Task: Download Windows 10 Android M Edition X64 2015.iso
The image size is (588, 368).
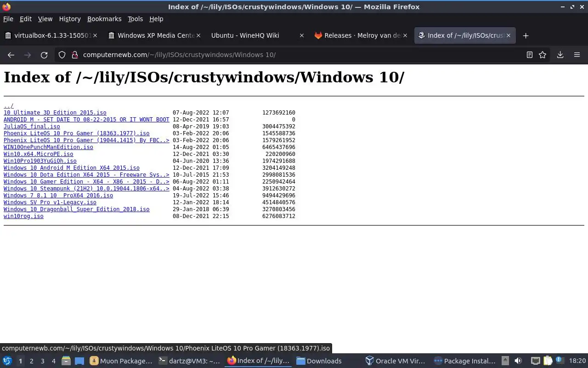Action: [72, 168]
